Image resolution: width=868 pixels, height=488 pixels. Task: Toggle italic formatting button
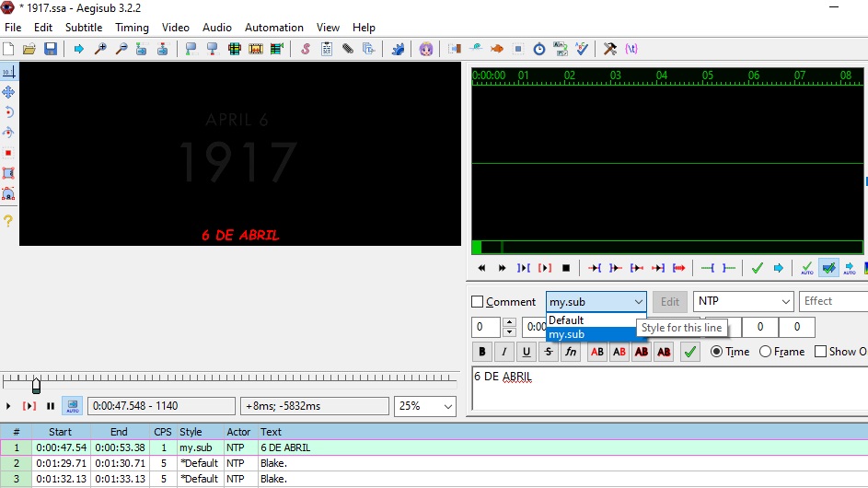coord(504,352)
